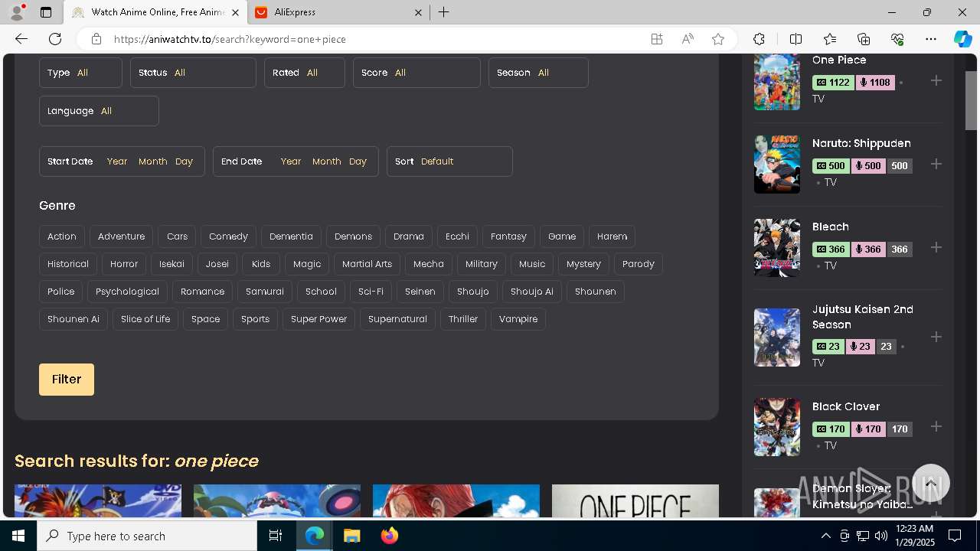The height and width of the screenshot is (551, 980).
Task: Open Task View on the taskbar
Action: coord(276,536)
